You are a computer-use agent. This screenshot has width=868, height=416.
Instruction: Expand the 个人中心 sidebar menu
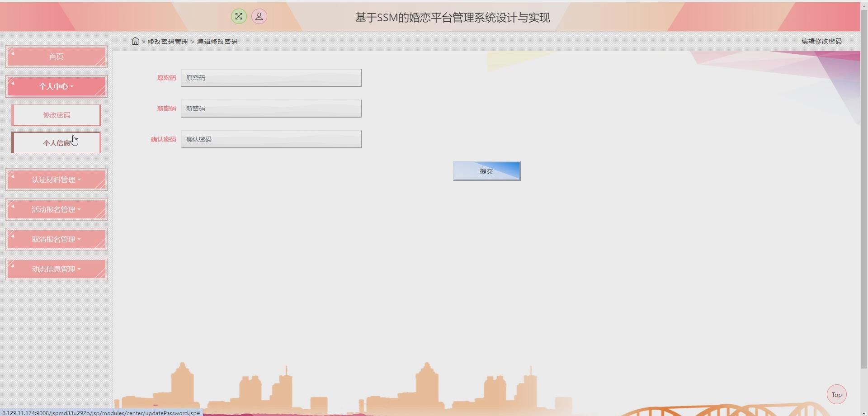(56, 86)
